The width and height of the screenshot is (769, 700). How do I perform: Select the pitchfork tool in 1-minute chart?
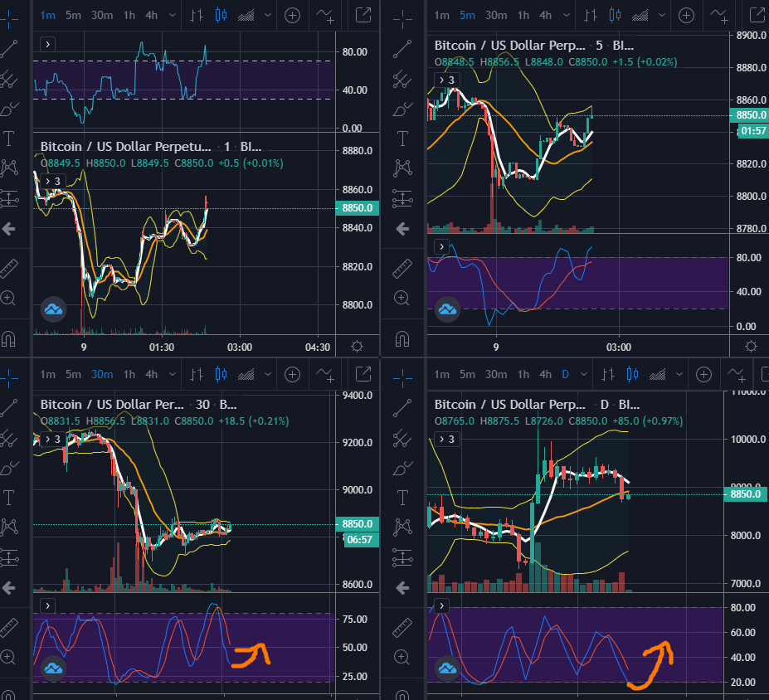[x=9, y=79]
